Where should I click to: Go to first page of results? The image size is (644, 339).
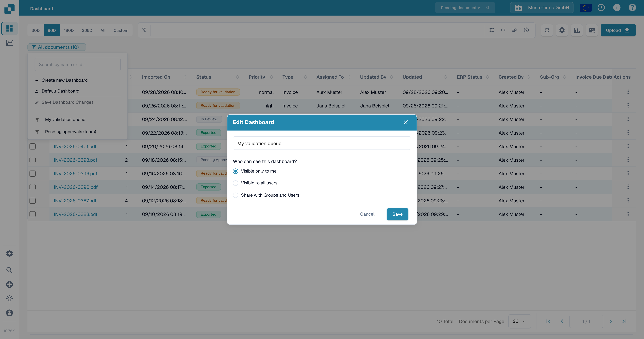(x=548, y=322)
